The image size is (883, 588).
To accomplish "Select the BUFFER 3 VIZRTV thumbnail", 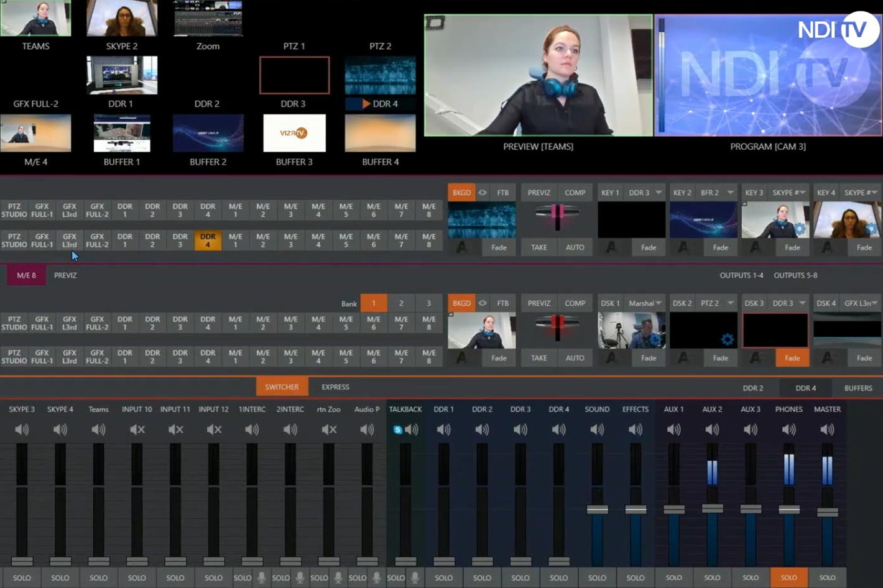I will point(294,133).
